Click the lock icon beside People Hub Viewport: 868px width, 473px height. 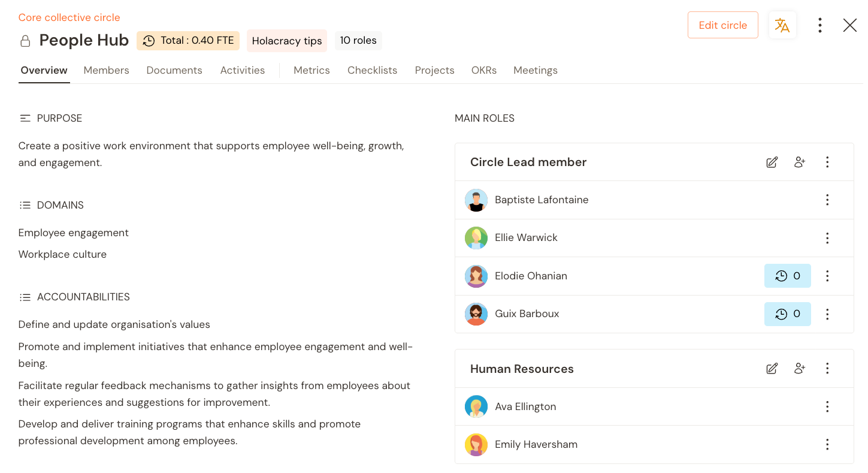(25, 40)
